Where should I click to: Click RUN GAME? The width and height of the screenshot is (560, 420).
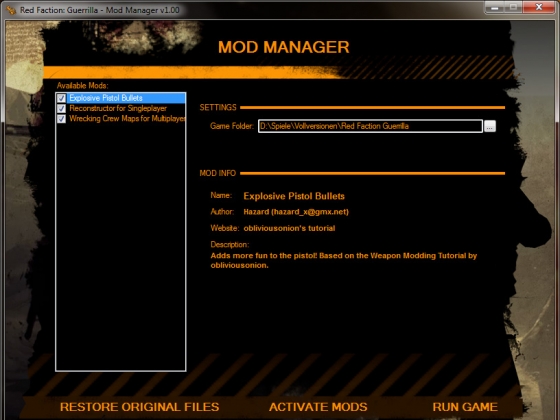click(465, 407)
